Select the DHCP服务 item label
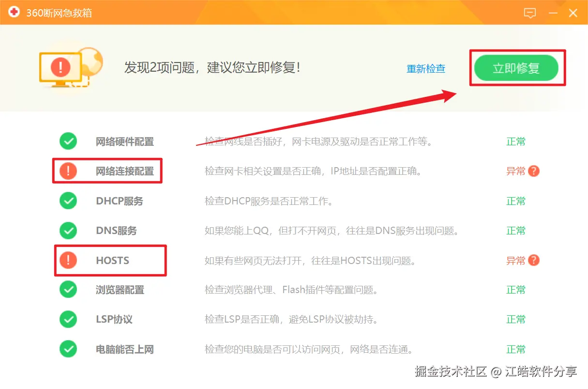588x389 pixels. tap(120, 201)
